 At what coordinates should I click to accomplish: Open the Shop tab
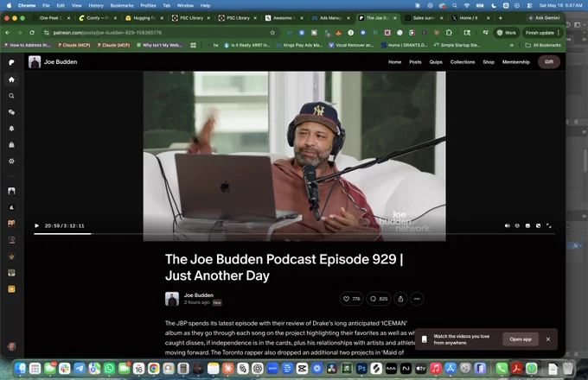489,62
